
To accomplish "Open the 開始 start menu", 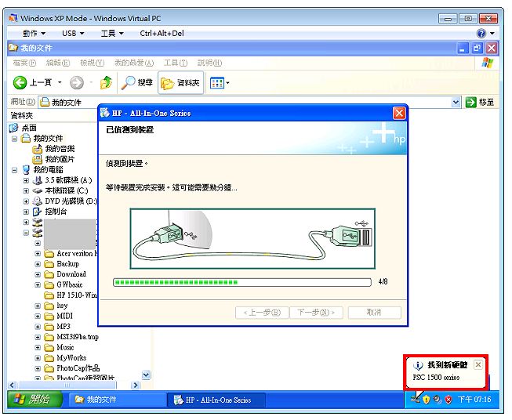I will [34, 400].
